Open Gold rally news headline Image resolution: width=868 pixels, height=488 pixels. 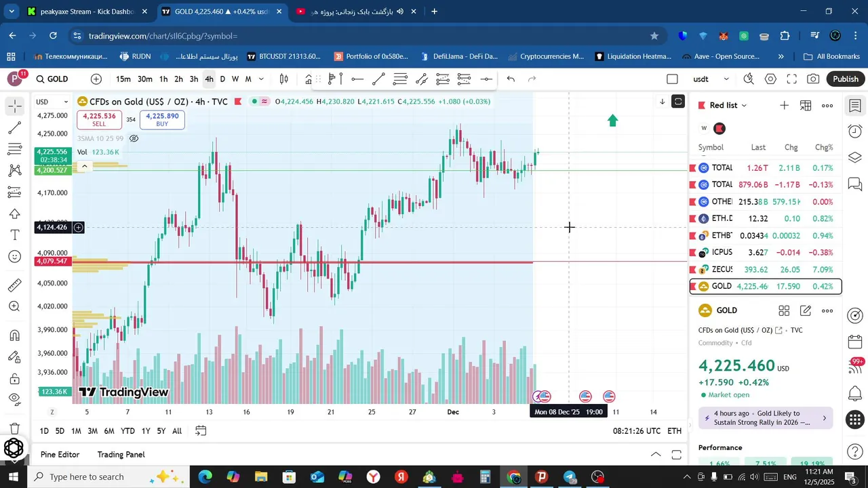click(766, 418)
